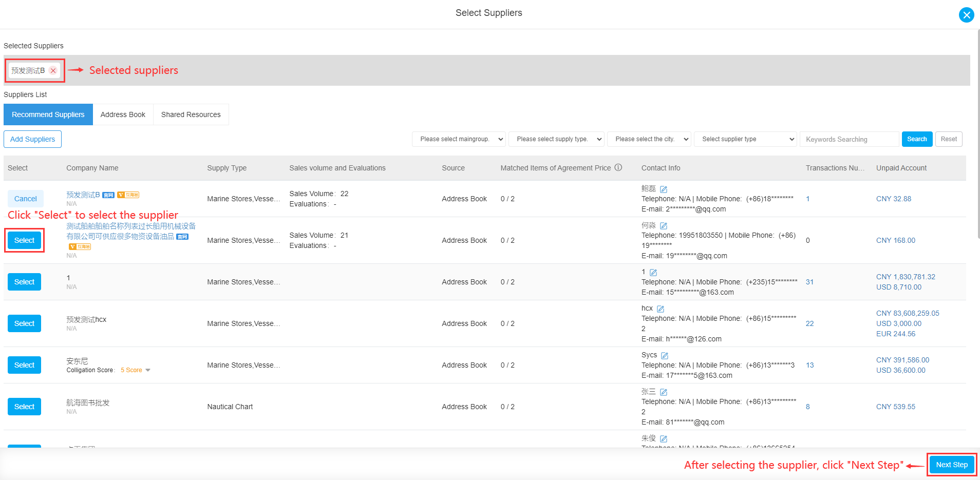Image resolution: width=980 pixels, height=480 pixels.
Task: Edit contact hcx pencil icon
Action: tap(661, 309)
